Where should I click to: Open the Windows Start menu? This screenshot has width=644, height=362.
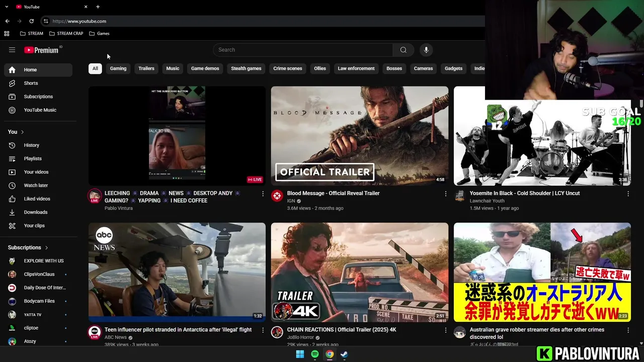point(300,354)
